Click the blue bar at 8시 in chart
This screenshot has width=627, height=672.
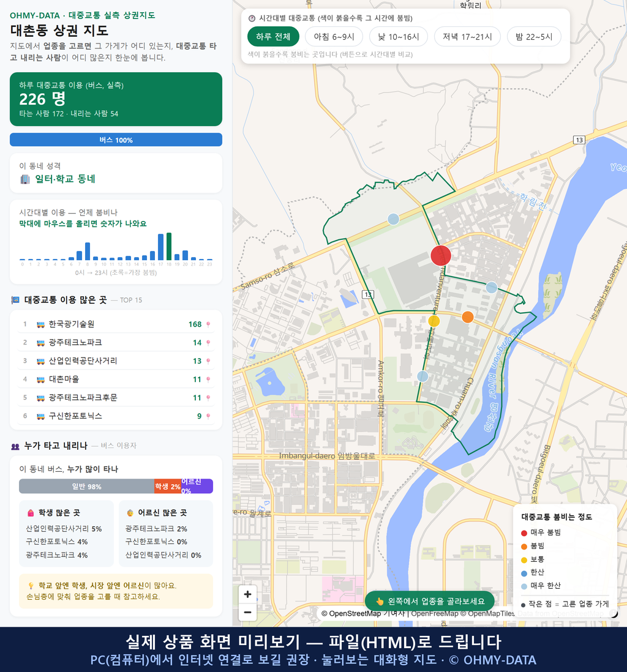pos(88,251)
